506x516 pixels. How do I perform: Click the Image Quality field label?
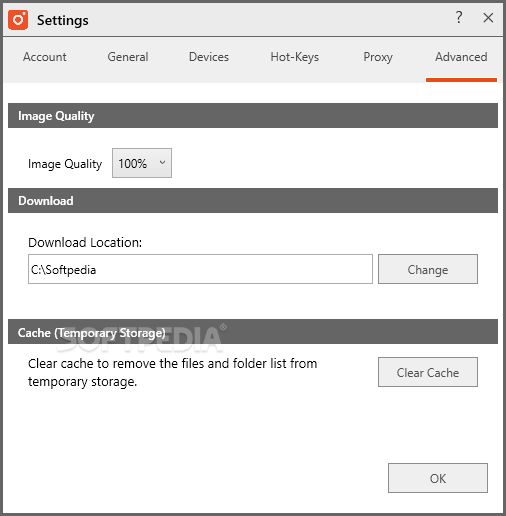65,164
